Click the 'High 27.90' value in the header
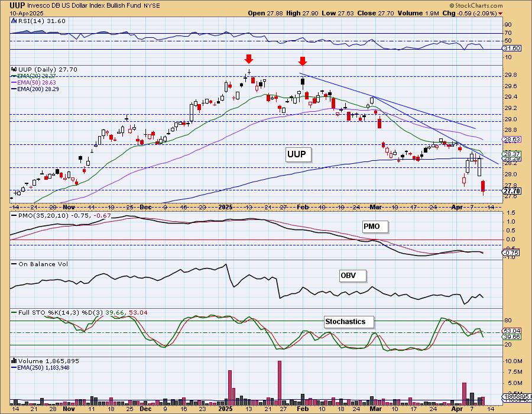532x414 pixels. (x=302, y=13)
